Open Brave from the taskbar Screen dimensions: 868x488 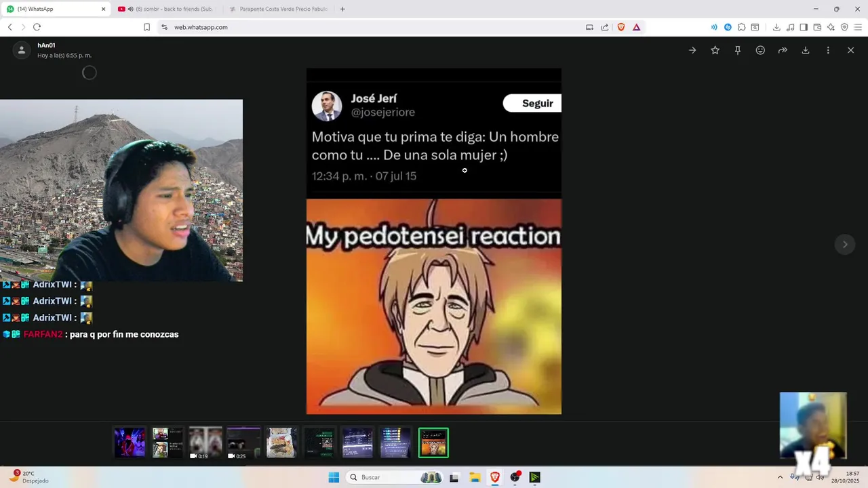point(495,477)
